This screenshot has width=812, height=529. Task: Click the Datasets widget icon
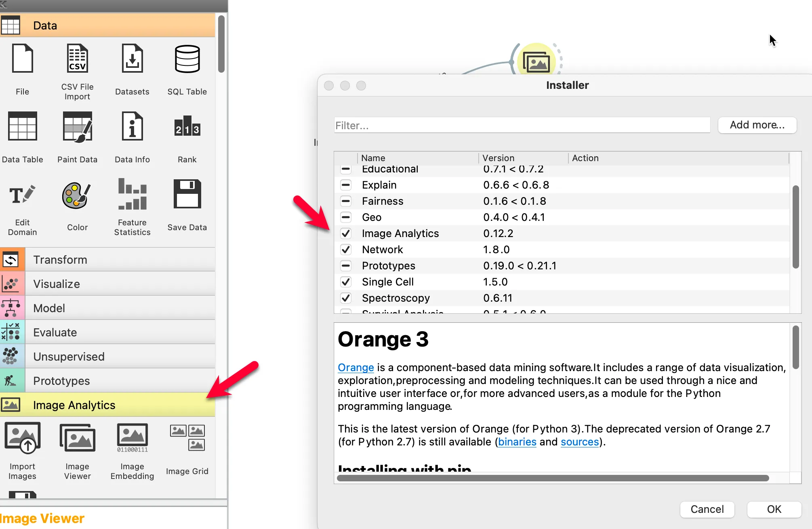tap(132, 59)
